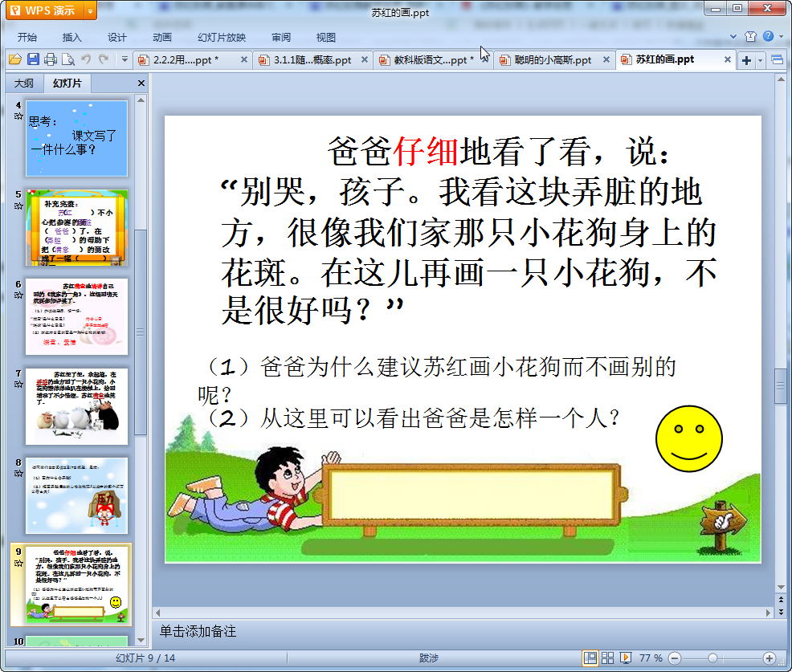Open the 插入 ribbon tab
The height and width of the screenshot is (672, 792).
pyautogui.click(x=71, y=38)
